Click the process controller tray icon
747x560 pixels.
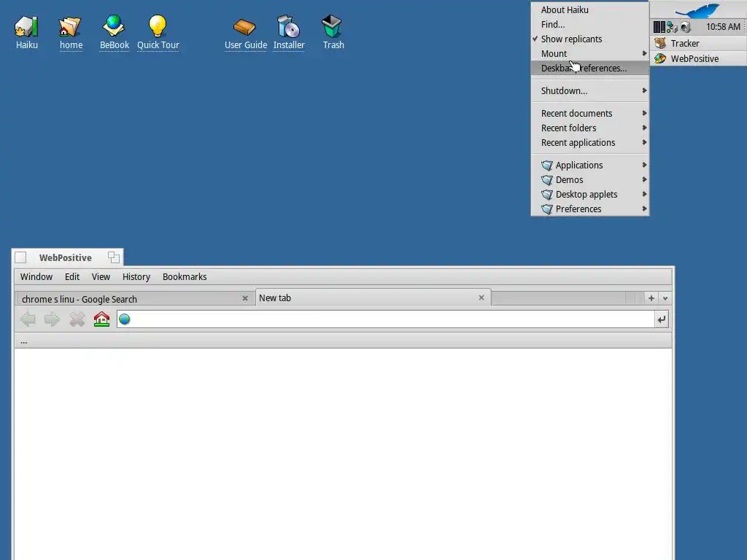659,27
